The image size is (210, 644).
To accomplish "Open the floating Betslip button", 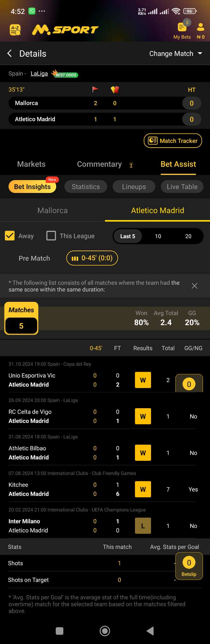I will coord(189,566).
